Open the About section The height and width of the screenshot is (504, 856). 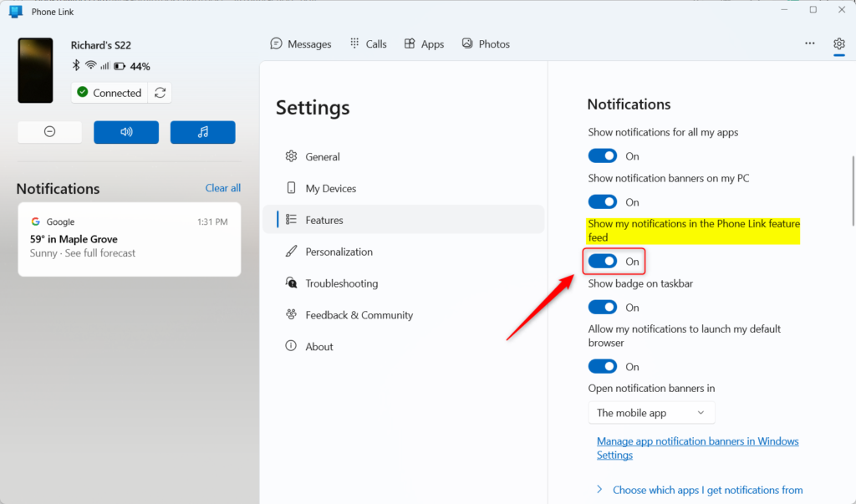[x=404, y=347]
